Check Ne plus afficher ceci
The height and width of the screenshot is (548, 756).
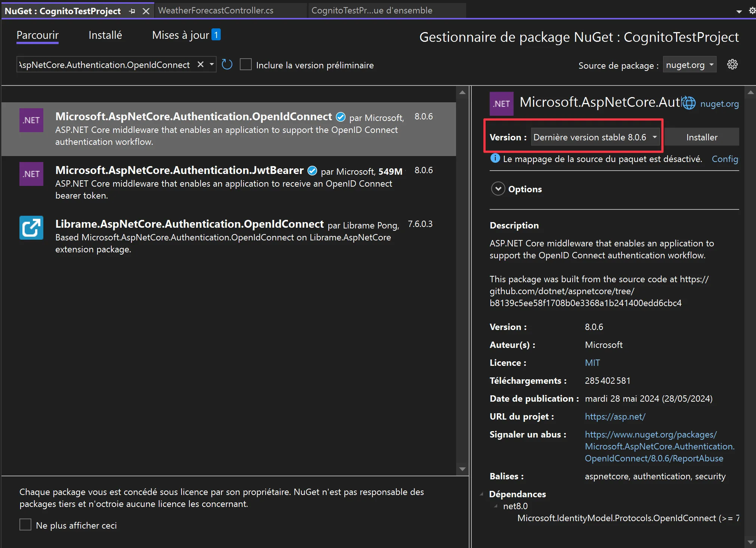coord(25,524)
